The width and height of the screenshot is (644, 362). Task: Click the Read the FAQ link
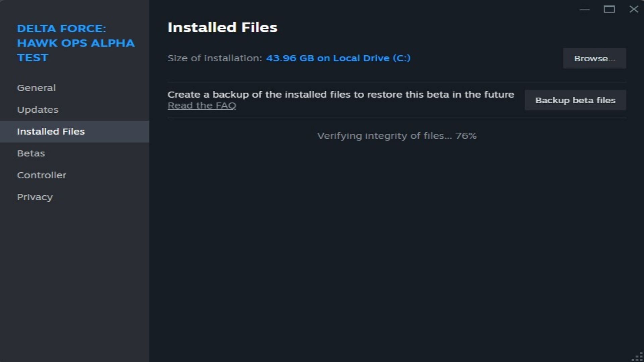[x=202, y=105]
